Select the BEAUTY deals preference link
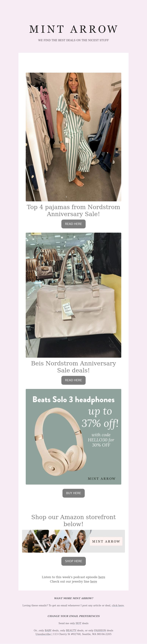Viewport: 147px width, 644px height. [71, 631]
